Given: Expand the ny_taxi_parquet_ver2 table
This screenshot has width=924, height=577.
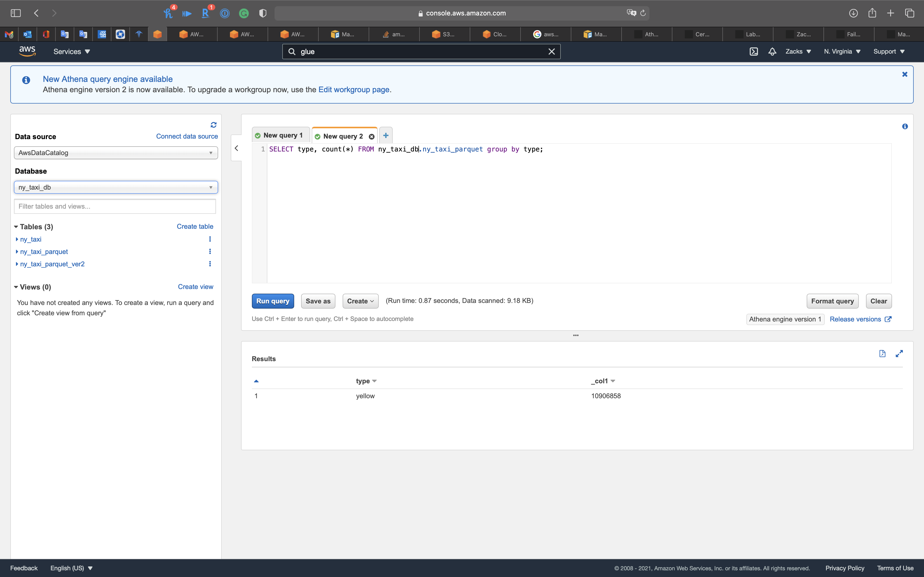Looking at the screenshot, I should click(x=17, y=264).
